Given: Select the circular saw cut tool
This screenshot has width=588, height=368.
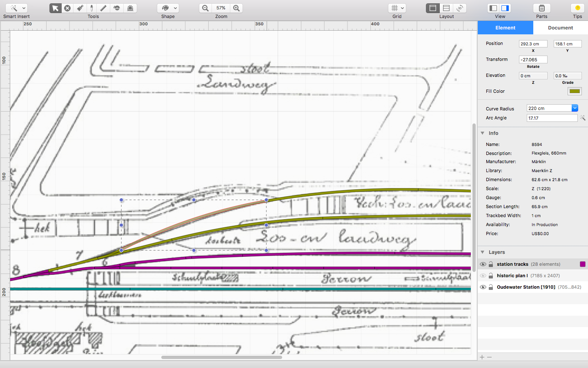Looking at the screenshot, I should (x=117, y=8).
